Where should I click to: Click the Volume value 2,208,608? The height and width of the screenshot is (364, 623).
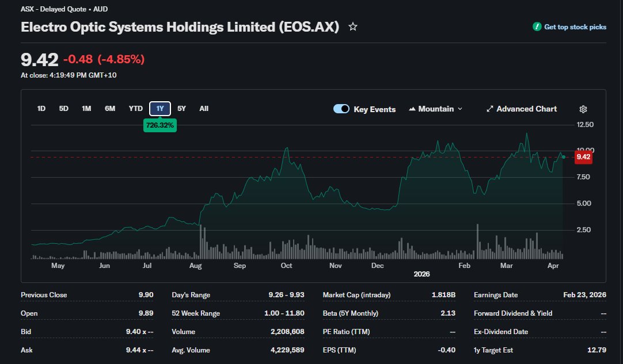(287, 331)
